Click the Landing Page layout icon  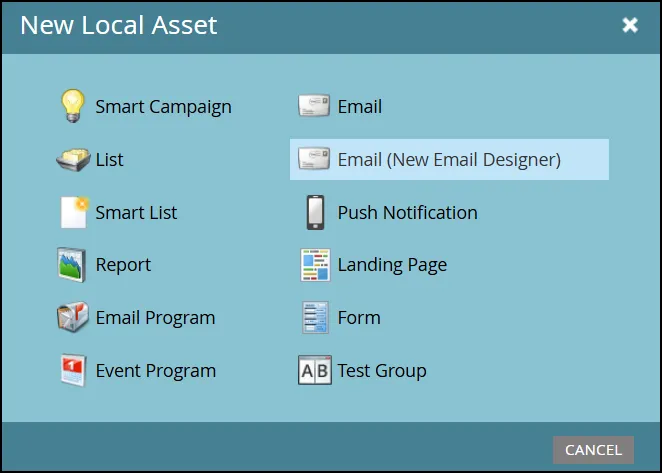click(315, 265)
